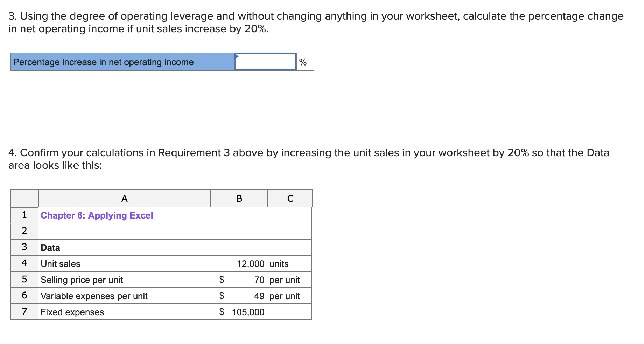The height and width of the screenshot is (344, 644).
Task: Select the $70 per unit value
Action: coord(239,280)
